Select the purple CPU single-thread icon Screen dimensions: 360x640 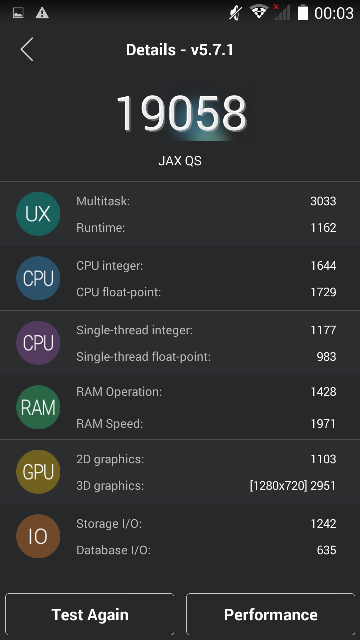(38, 343)
